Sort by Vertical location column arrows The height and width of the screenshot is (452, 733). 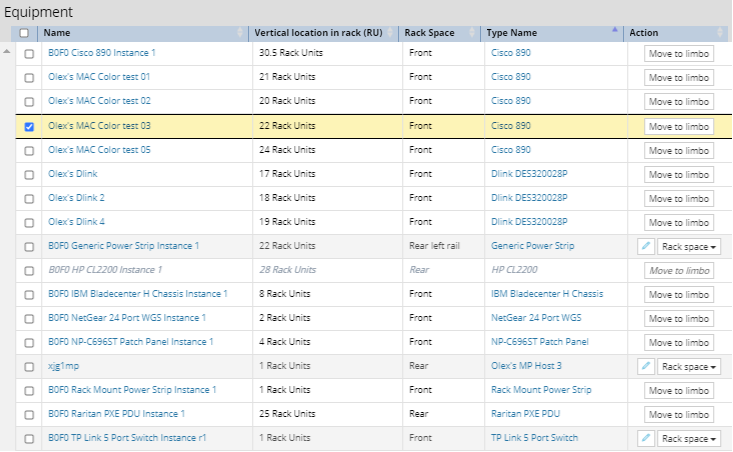390,33
